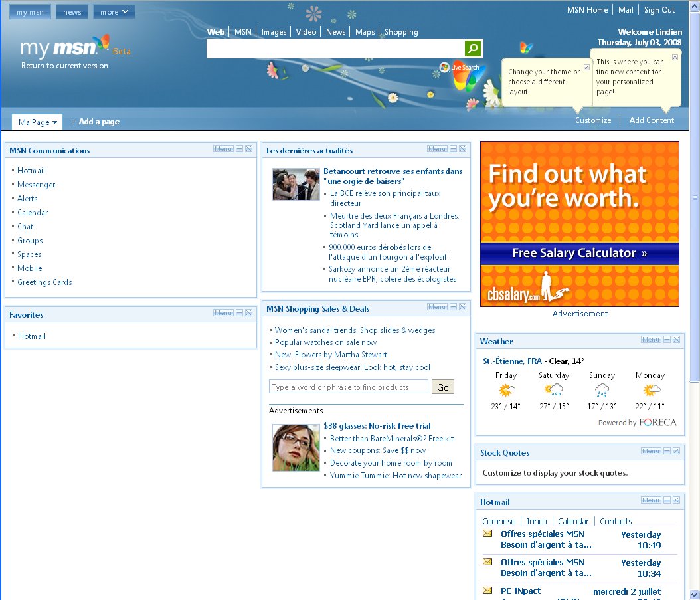Click the Betancourt news thumbnail photo

296,184
